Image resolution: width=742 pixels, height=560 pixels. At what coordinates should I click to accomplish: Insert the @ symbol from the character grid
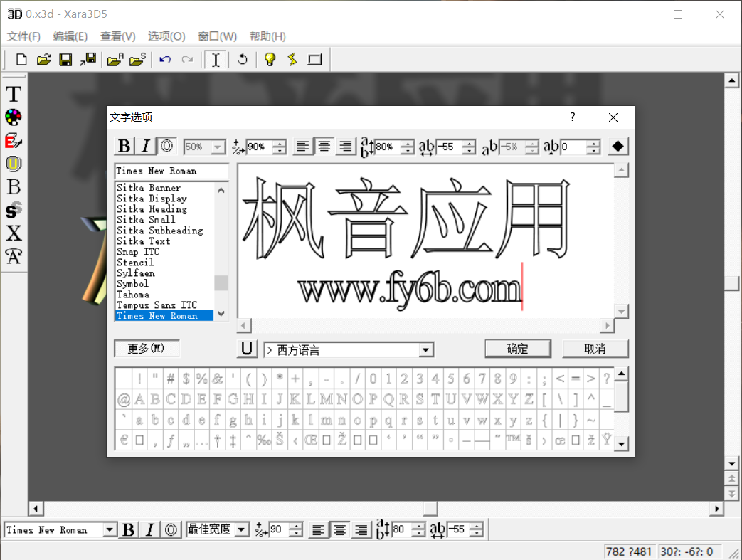(124, 399)
